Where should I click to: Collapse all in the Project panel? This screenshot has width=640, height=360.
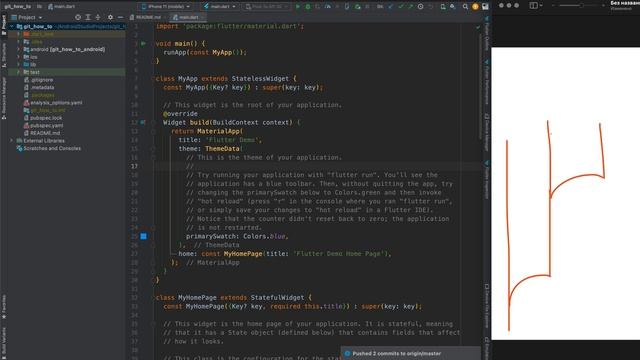[98, 18]
